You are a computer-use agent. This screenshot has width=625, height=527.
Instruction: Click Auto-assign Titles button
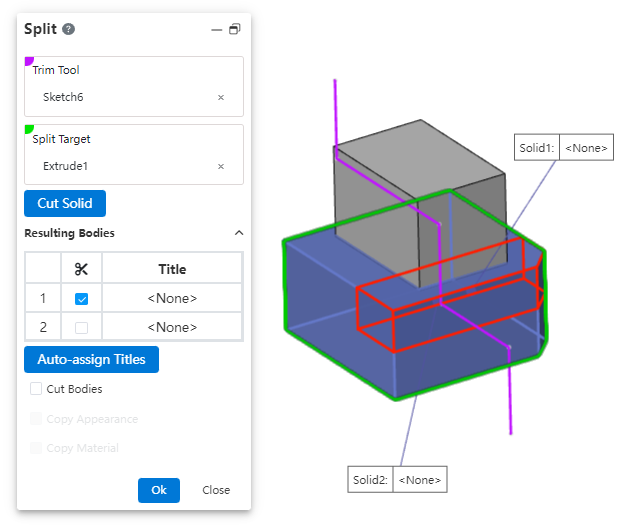click(x=91, y=359)
